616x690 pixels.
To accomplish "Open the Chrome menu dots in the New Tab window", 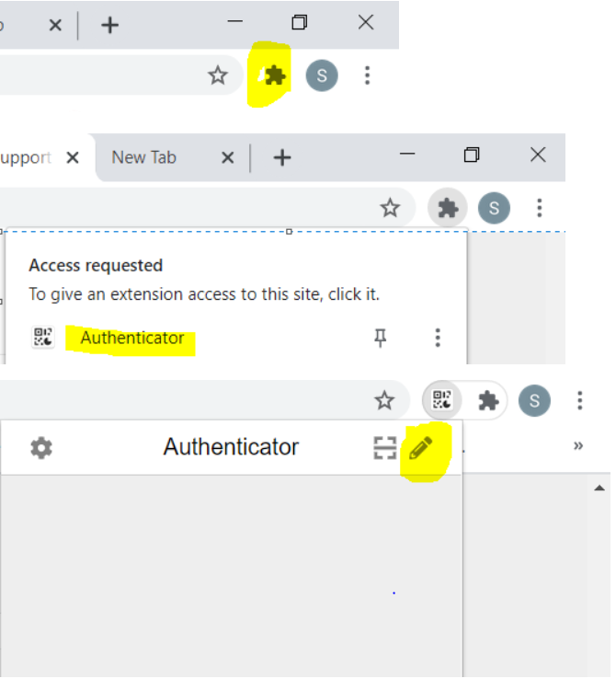I will 540,208.
